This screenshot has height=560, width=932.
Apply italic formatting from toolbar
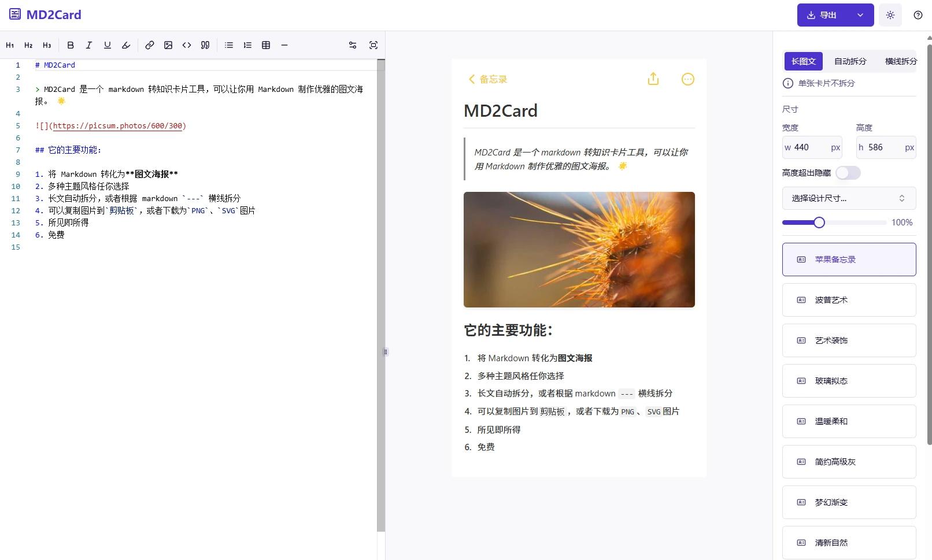[x=89, y=45]
